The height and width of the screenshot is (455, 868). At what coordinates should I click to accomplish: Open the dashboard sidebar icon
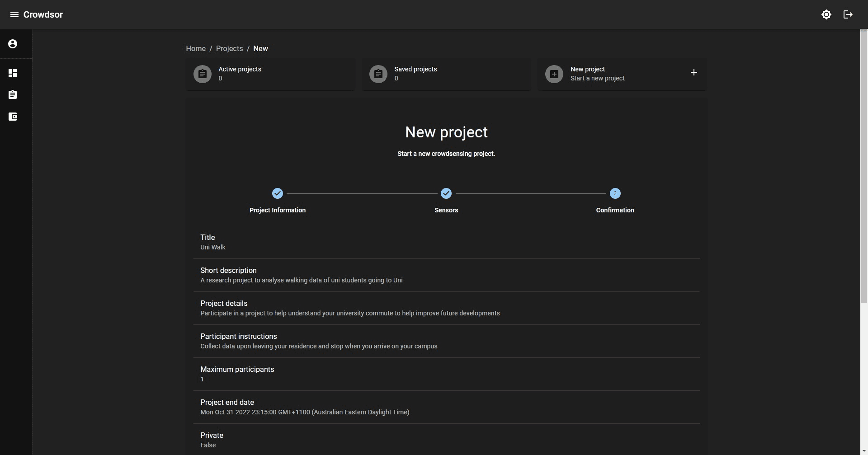13,73
